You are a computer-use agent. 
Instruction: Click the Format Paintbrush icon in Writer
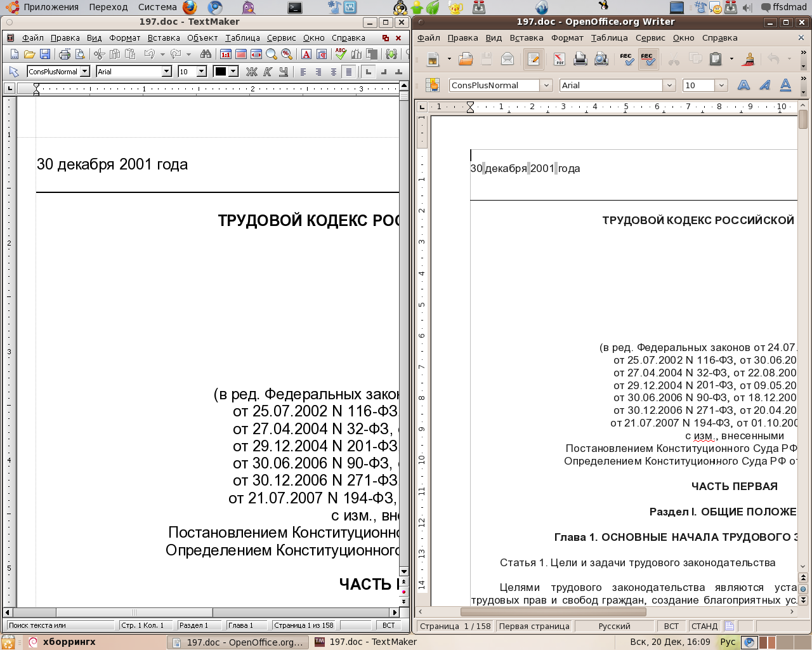tap(749, 60)
